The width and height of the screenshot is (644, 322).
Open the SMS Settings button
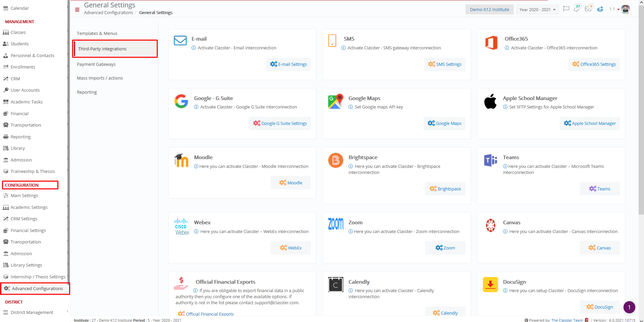tap(445, 64)
